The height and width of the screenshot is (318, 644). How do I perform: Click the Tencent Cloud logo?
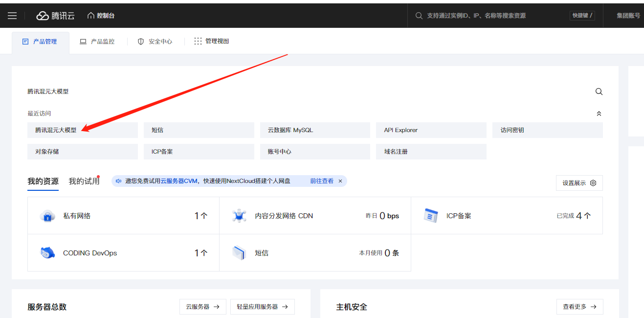55,16
